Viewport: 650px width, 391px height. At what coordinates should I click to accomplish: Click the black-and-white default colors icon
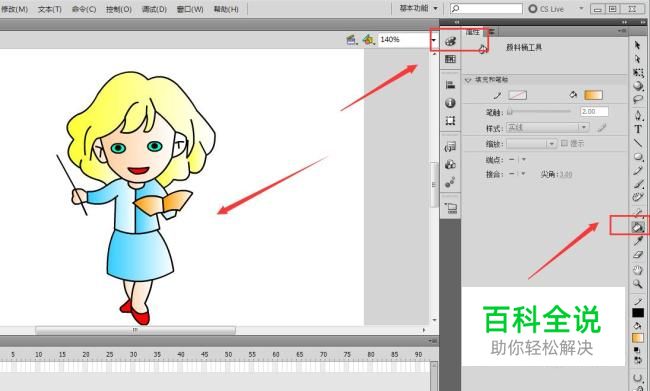(637, 351)
